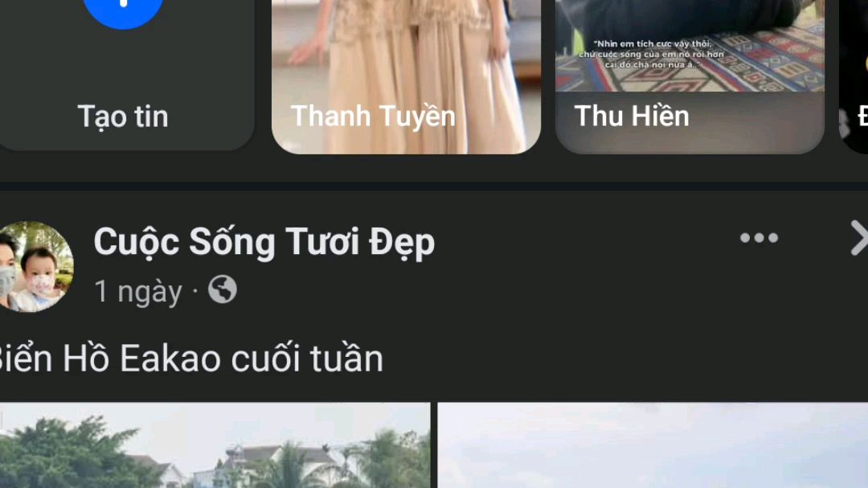Click the quote text in Thu Hiền's story

tap(651, 55)
